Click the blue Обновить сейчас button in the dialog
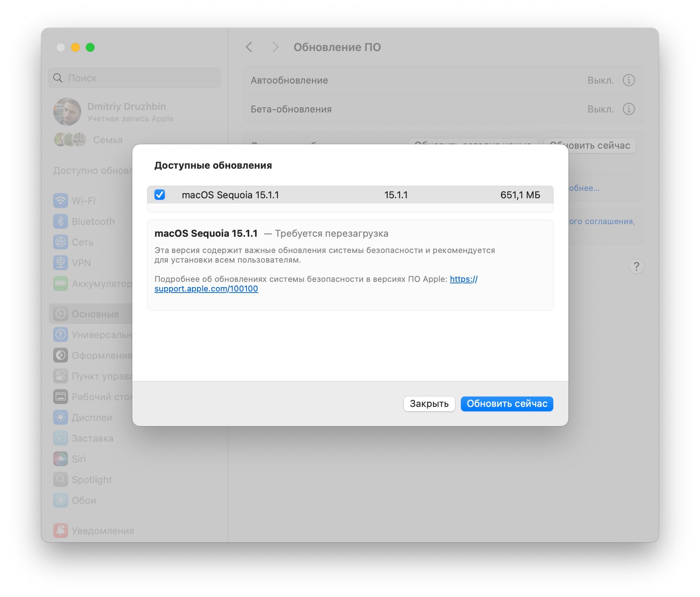This screenshot has height=597, width=700. coord(507,404)
